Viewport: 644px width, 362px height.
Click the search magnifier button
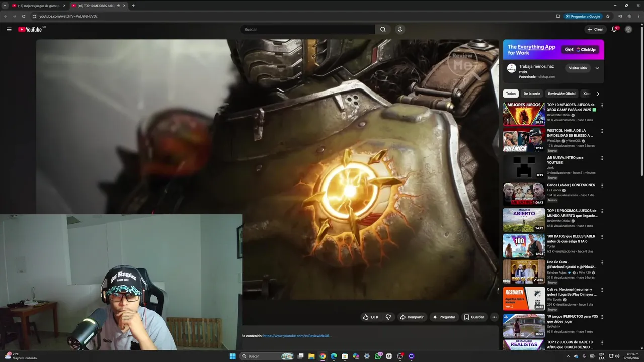tap(383, 29)
